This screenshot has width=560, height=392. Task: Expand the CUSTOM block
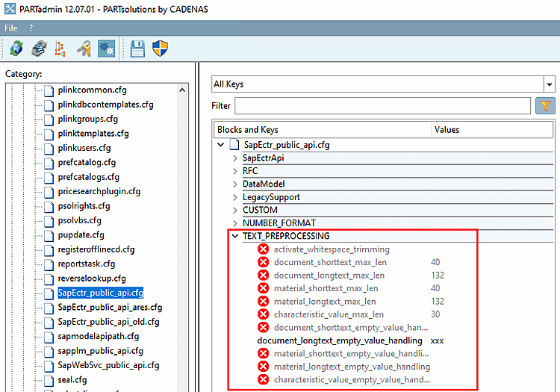(235, 210)
